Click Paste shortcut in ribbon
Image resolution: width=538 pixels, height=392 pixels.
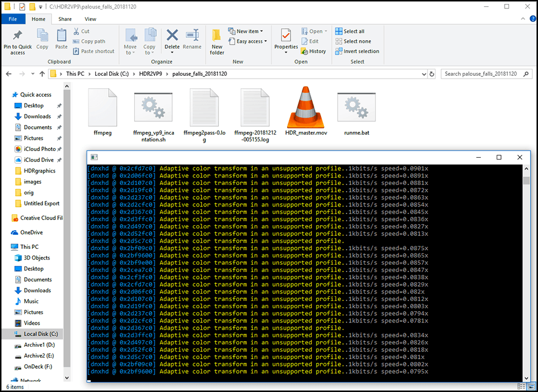coord(93,51)
